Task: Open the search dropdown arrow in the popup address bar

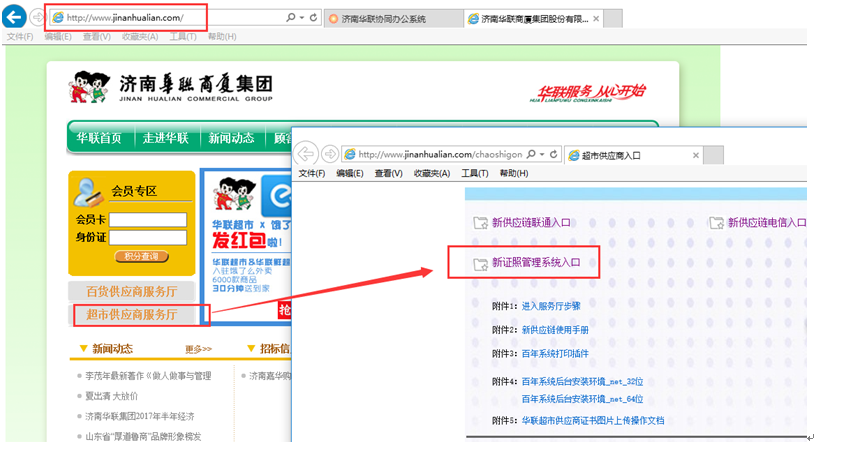Action: [542, 154]
